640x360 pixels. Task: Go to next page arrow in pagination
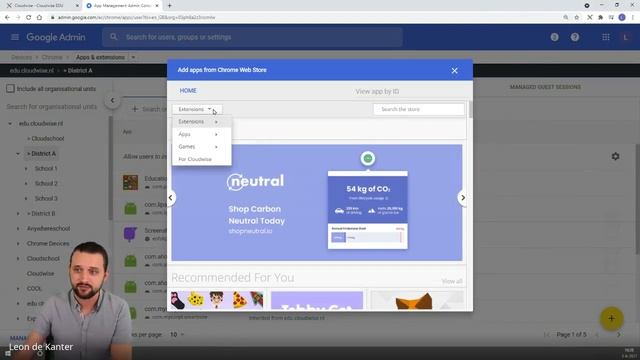pyautogui.click(x=618, y=335)
